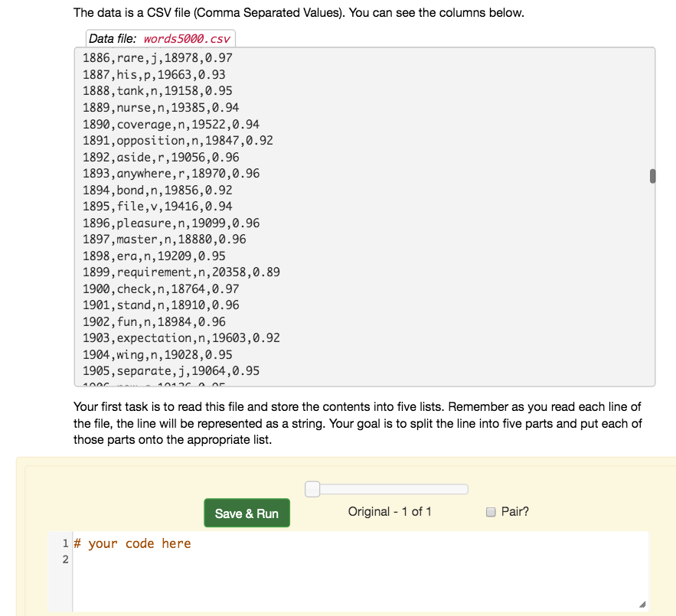Click line number 2 in the editor gutter
The image size is (676, 616).
pos(65,559)
